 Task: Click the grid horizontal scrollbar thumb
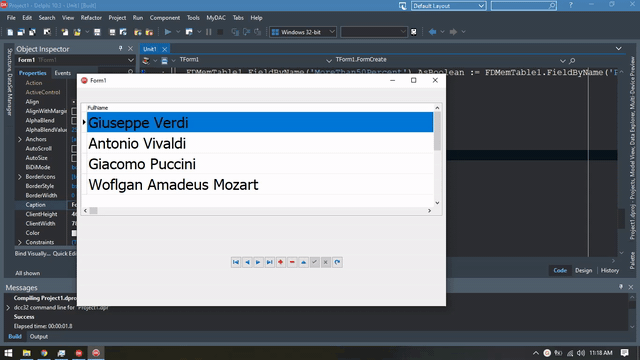[93, 211]
